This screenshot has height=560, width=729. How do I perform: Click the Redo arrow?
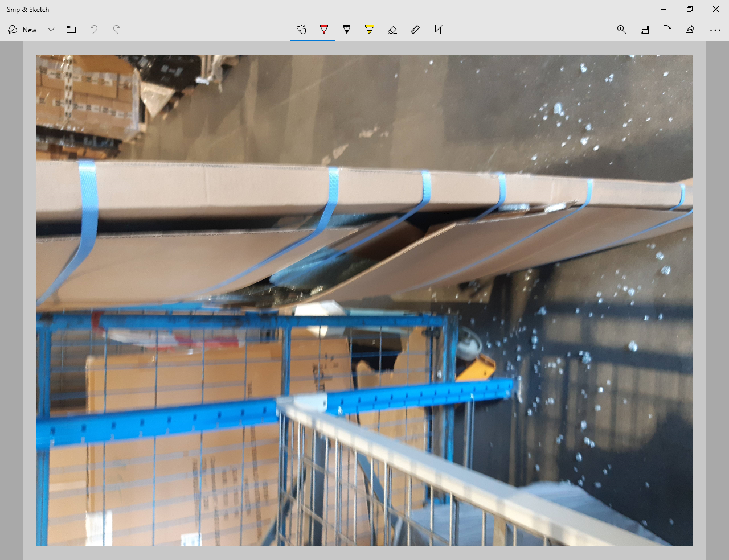(117, 30)
